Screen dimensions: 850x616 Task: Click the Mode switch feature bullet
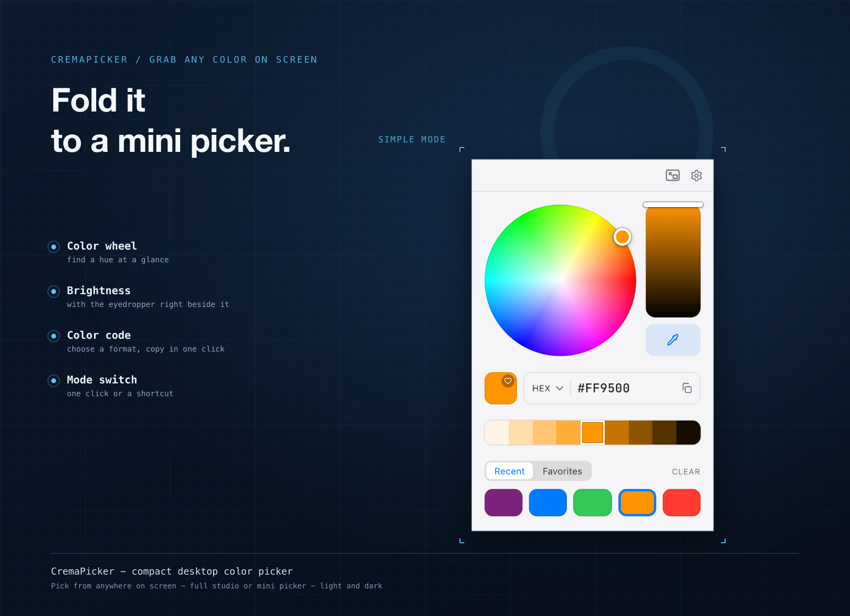[54, 380]
